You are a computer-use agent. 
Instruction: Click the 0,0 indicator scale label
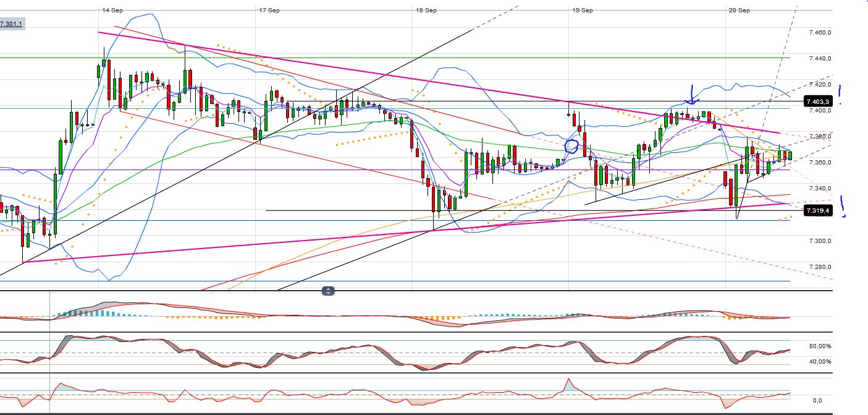coord(816,401)
